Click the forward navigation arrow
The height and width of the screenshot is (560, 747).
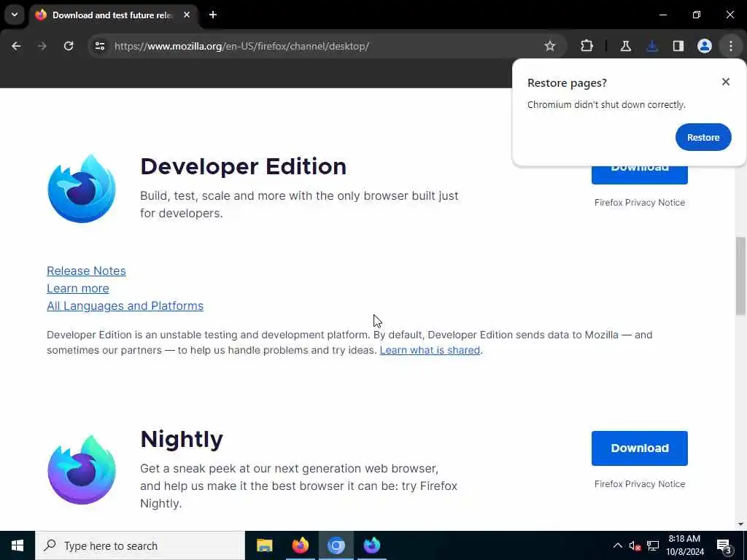pyautogui.click(x=42, y=46)
